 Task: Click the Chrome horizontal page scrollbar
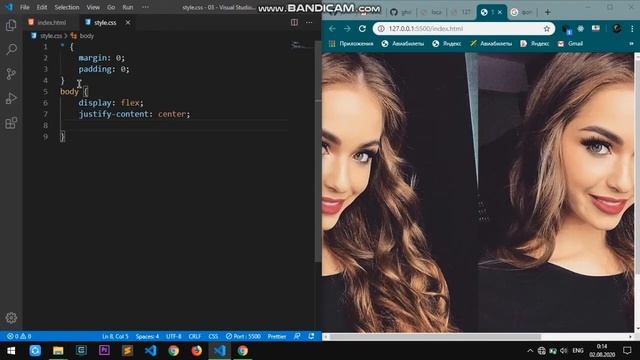436,337
